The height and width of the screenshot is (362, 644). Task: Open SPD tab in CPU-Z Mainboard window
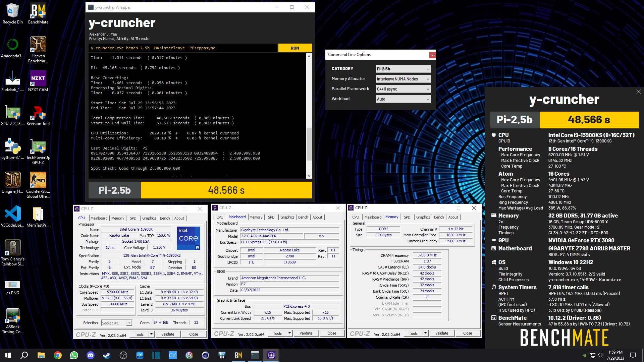(271, 217)
